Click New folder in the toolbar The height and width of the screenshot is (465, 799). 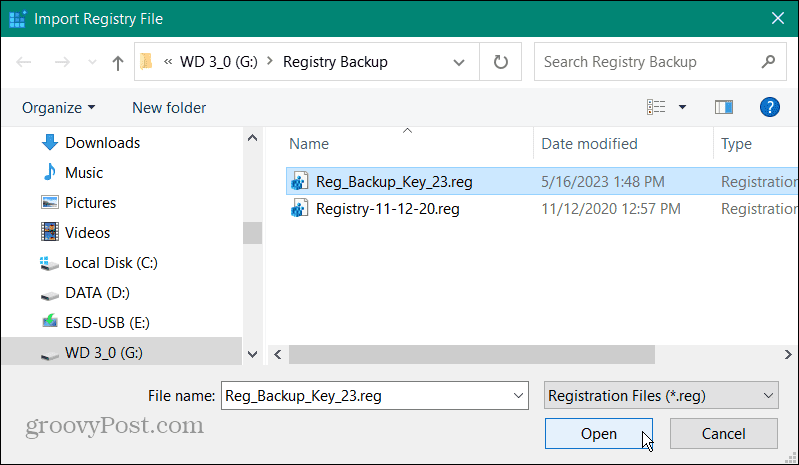pos(169,107)
